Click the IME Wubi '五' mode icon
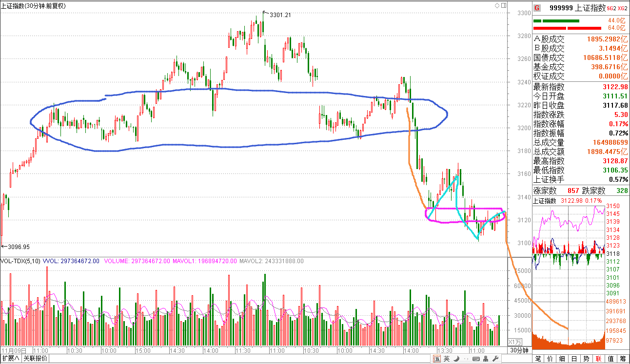The height and width of the screenshot is (364, 630). click(x=437, y=359)
